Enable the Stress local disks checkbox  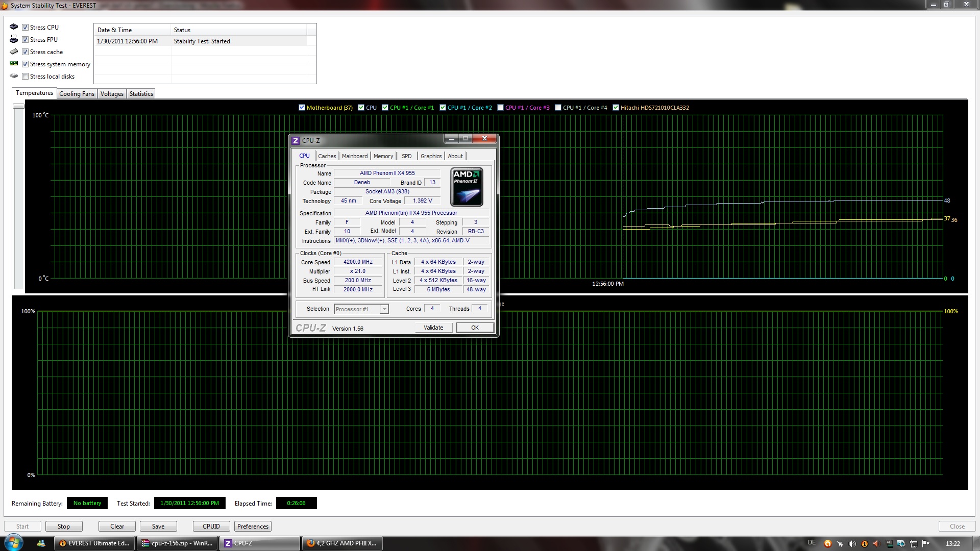tap(25, 76)
